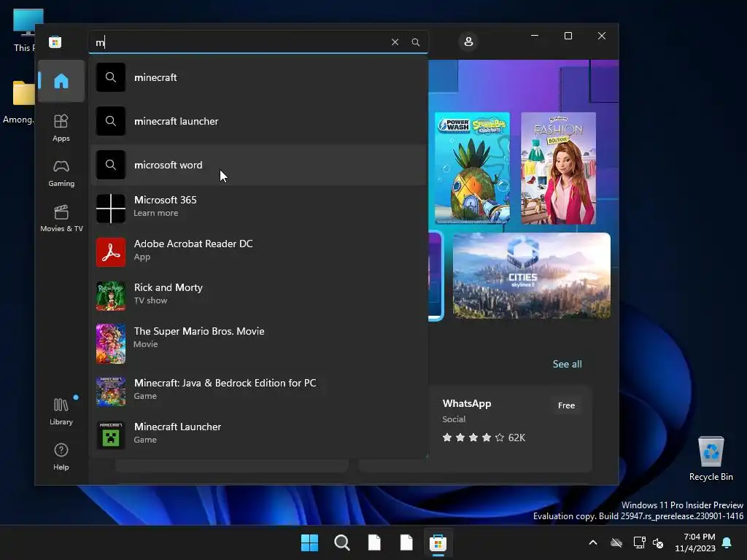Open Help in the Store sidebar
This screenshot has width=747, height=560.
pos(61,456)
